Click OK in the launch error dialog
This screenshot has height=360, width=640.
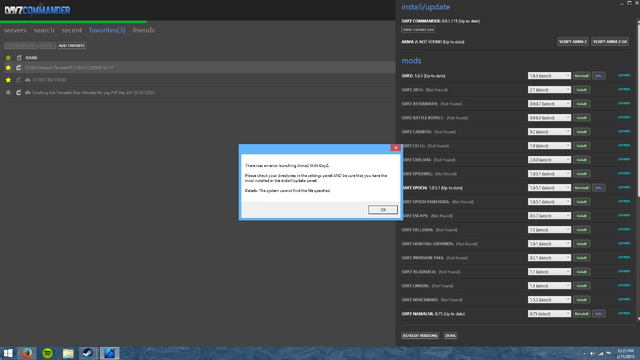[x=382, y=209]
